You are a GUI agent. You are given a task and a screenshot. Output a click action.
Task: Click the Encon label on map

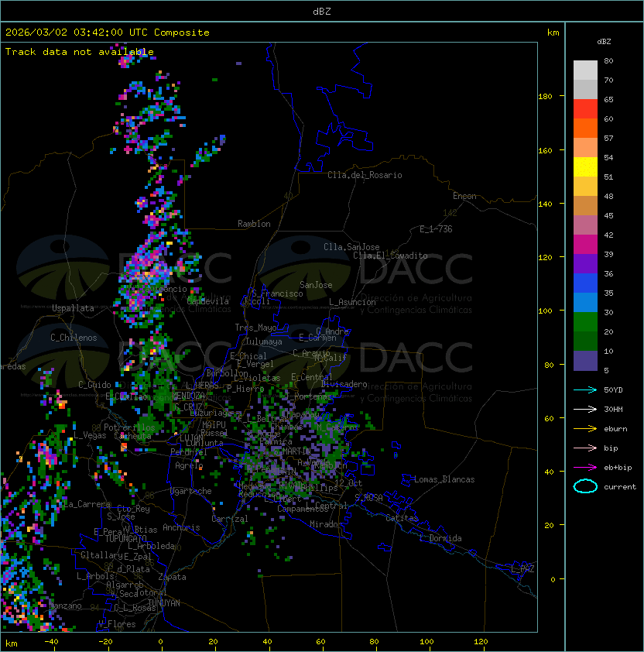(x=464, y=196)
